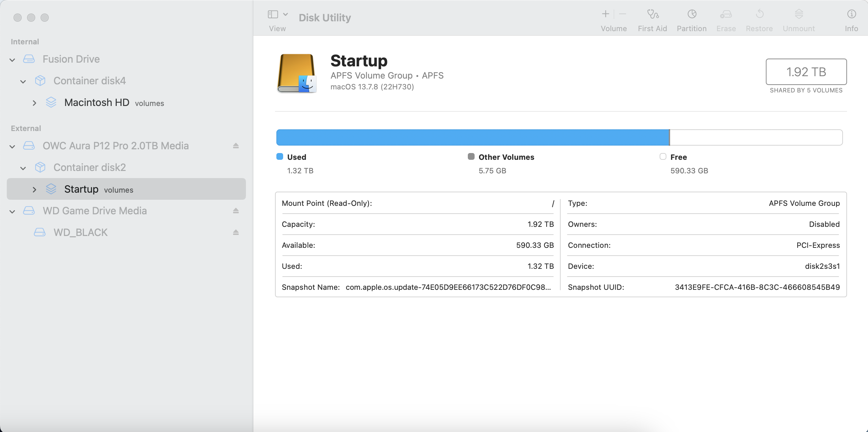The width and height of the screenshot is (868, 432).
Task: Click the Snapshot Name value
Action: [x=448, y=287]
